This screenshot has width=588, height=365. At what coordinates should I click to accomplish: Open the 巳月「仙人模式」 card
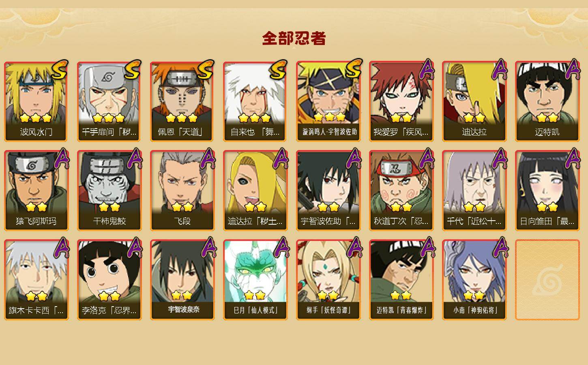point(255,280)
